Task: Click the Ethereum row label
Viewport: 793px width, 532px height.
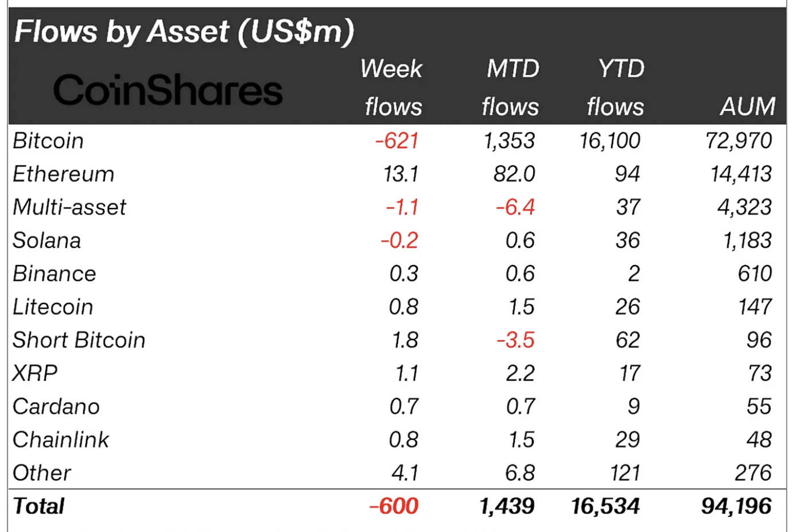Action: pyautogui.click(x=64, y=174)
